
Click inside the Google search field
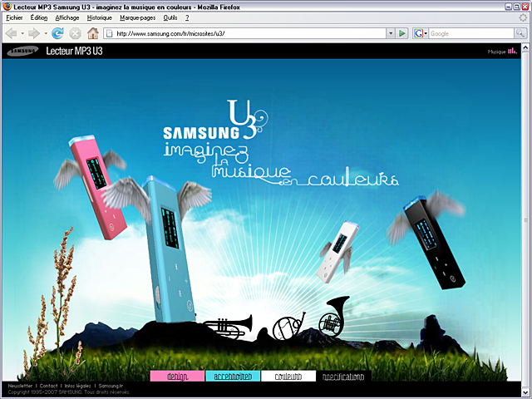(471, 33)
